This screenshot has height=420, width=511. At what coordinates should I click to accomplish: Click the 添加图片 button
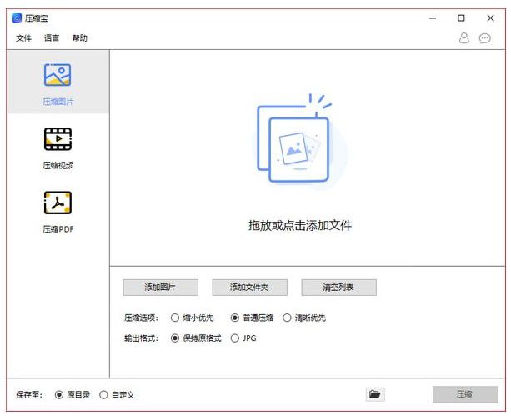(x=160, y=287)
